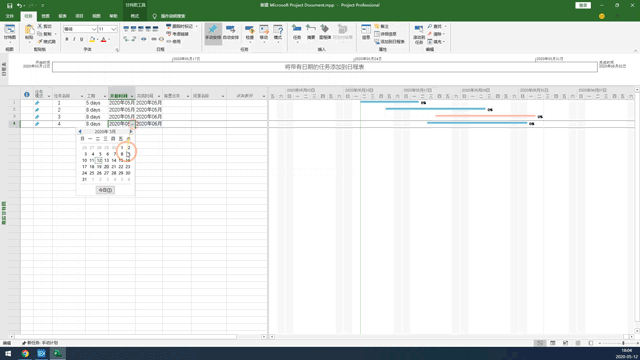Toggle italic formatting

click(74, 40)
